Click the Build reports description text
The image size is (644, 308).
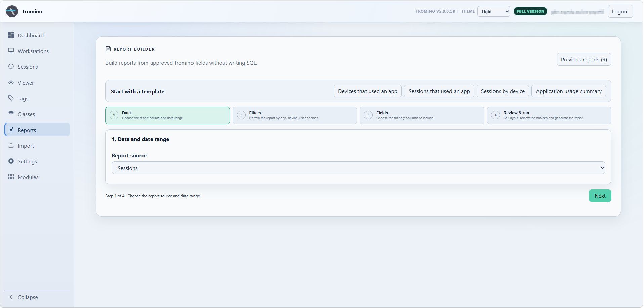tap(181, 63)
